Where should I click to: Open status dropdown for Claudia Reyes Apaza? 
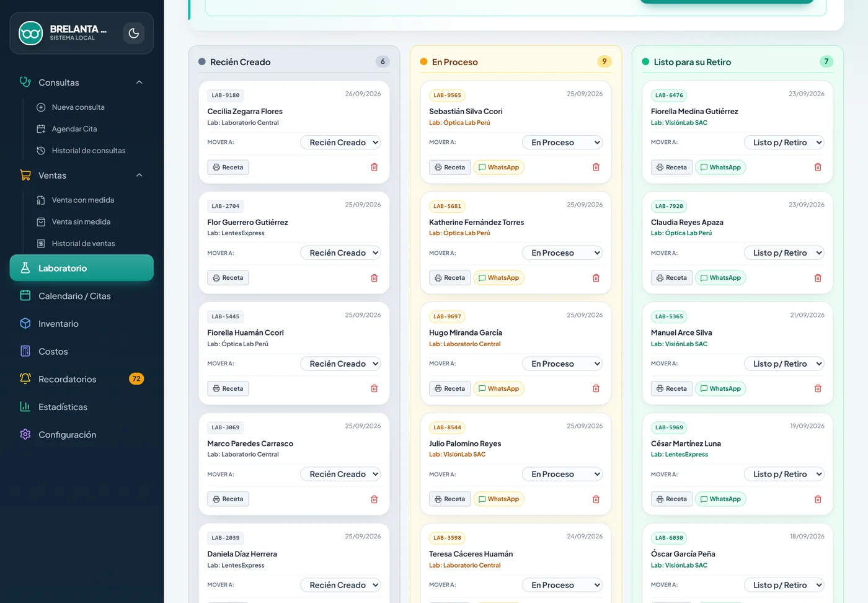click(784, 253)
